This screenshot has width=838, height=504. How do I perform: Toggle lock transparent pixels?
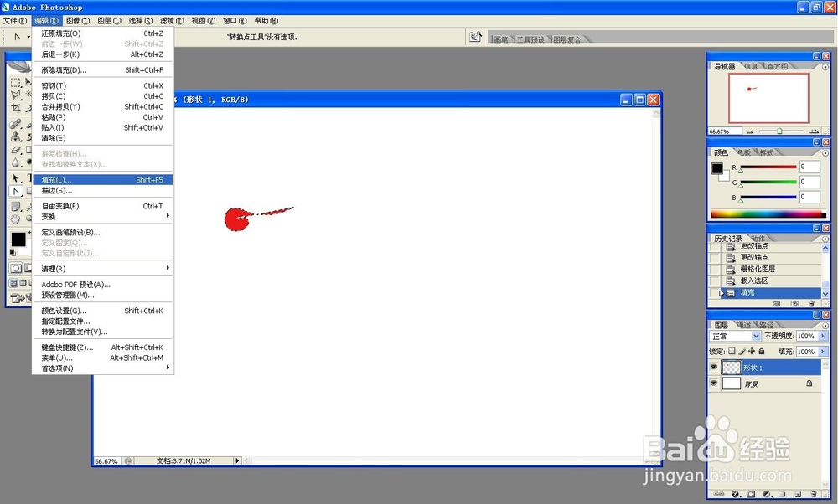(732, 352)
